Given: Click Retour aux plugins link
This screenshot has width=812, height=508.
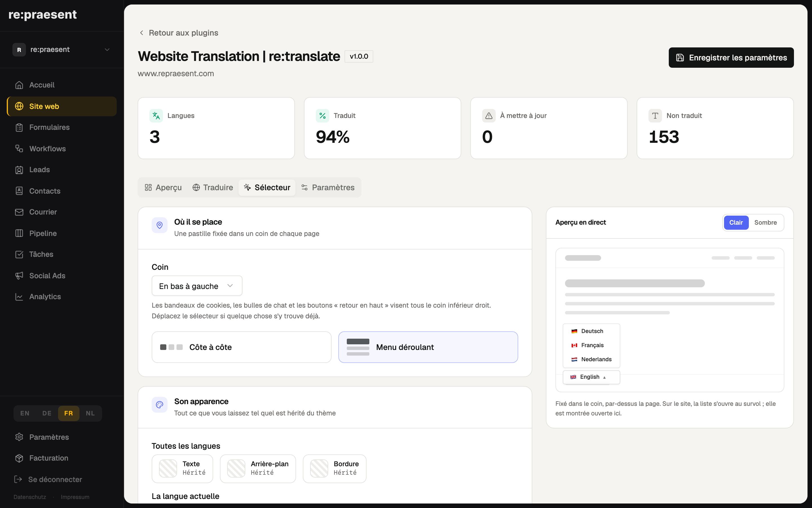Looking at the screenshot, I should [178, 32].
